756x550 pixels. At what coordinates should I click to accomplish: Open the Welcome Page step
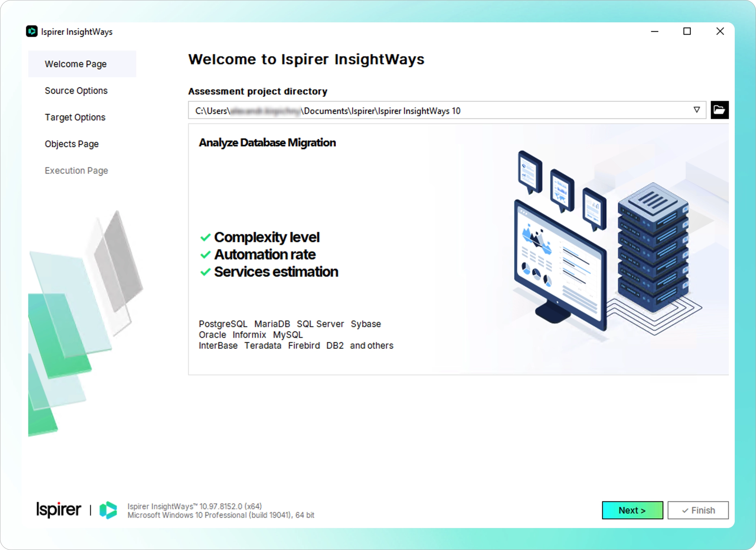coord(82,64)
